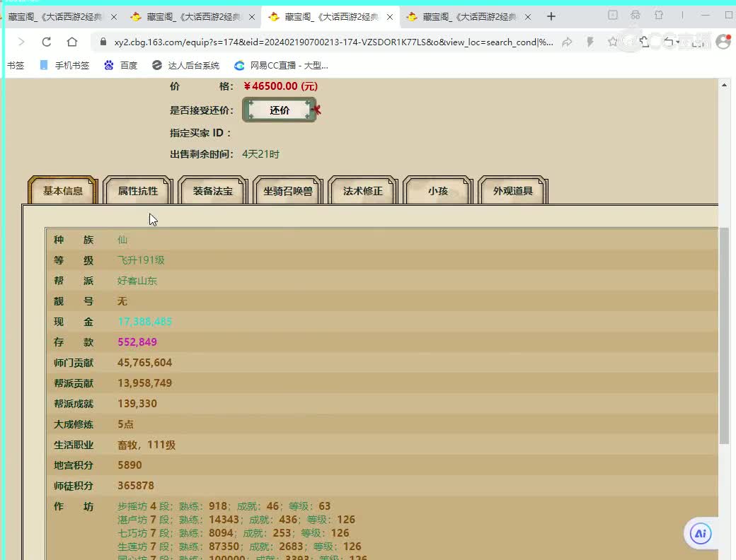
Task: Click the 湛卢坊 7 段 workshop row
Action: tap(236, 520)
